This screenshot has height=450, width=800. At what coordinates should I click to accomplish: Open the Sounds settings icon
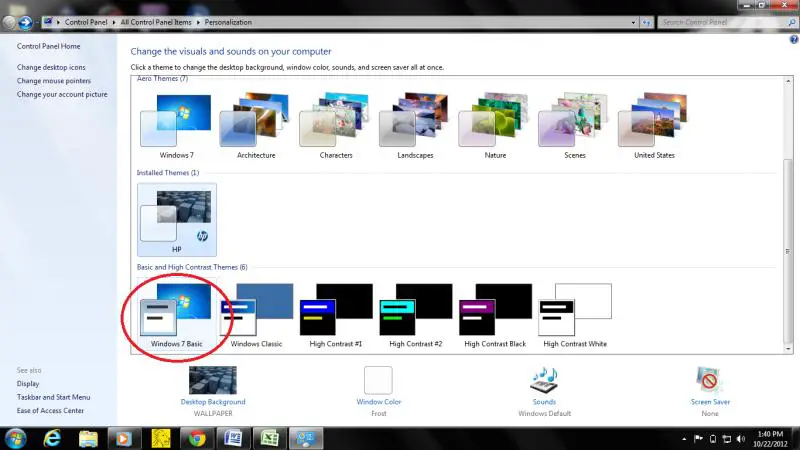(x=544, y=380)
